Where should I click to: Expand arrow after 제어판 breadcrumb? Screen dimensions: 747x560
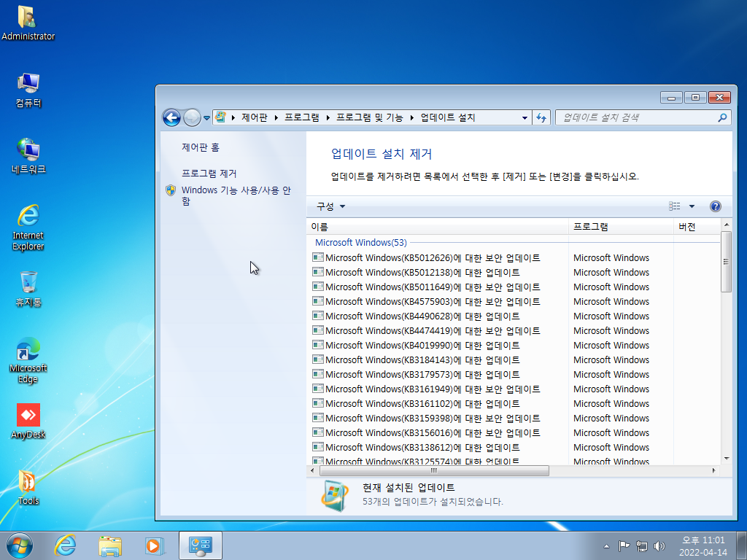coord(276,117)
